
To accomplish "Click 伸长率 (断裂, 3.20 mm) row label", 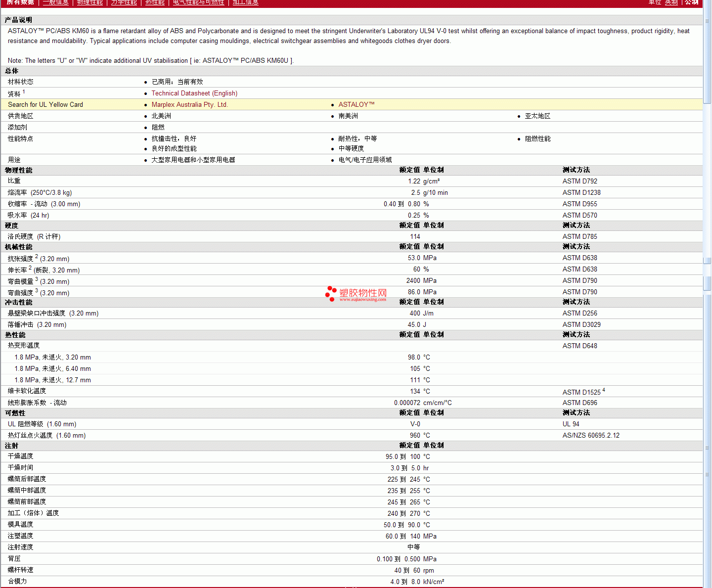I will click(x=44, y=270).
